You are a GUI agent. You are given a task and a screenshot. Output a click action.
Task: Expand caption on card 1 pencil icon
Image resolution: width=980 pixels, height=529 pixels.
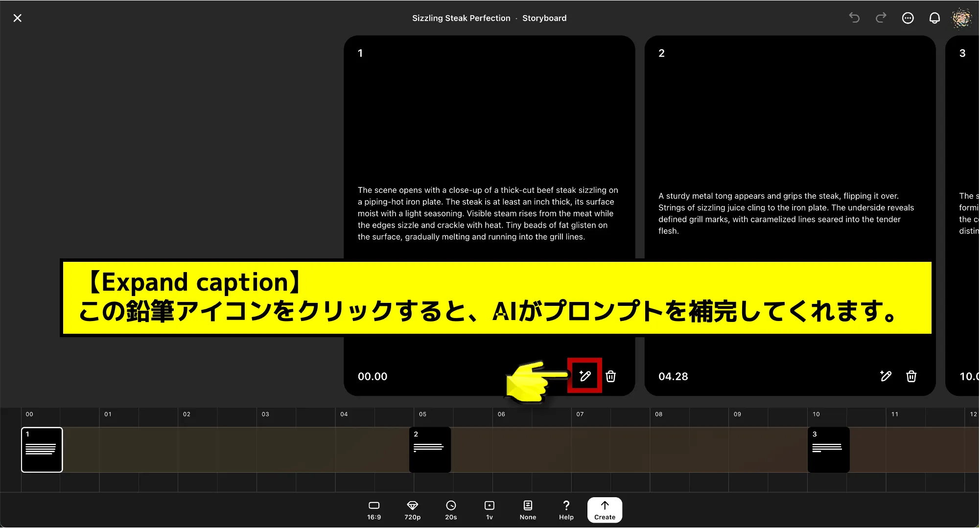[x=585, y=376]
